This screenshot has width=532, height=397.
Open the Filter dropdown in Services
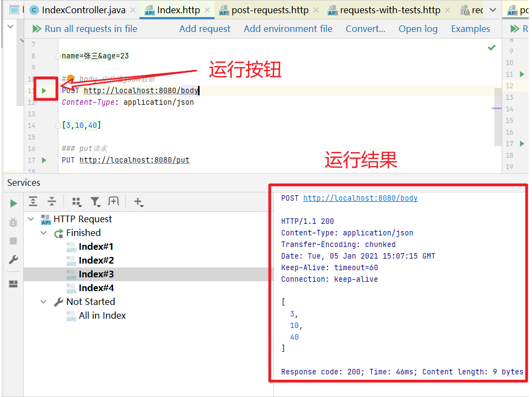(95, 202)
